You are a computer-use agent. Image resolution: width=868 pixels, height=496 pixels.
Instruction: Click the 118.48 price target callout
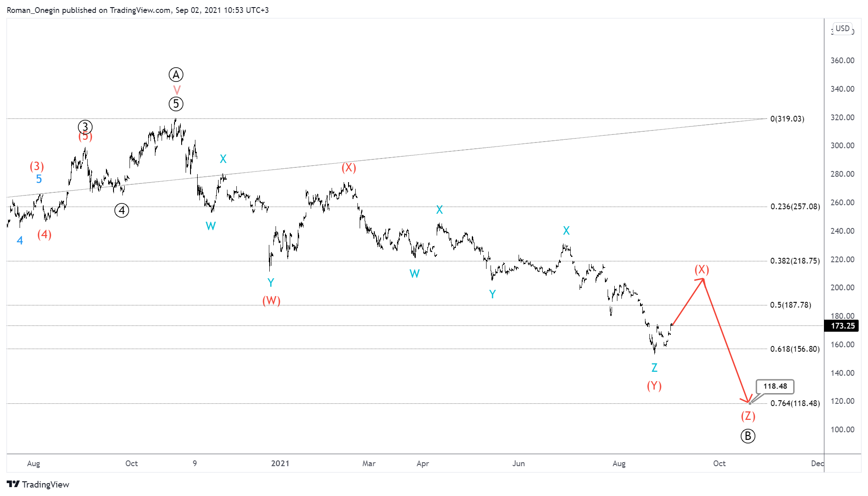[775, 386]
